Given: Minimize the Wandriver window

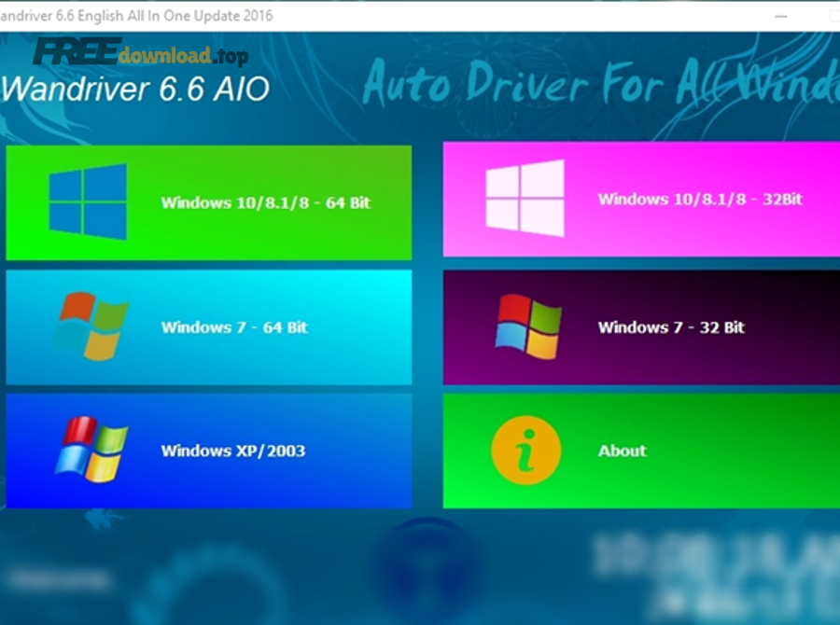Looking at the screenshot, I should click(781, 16).
